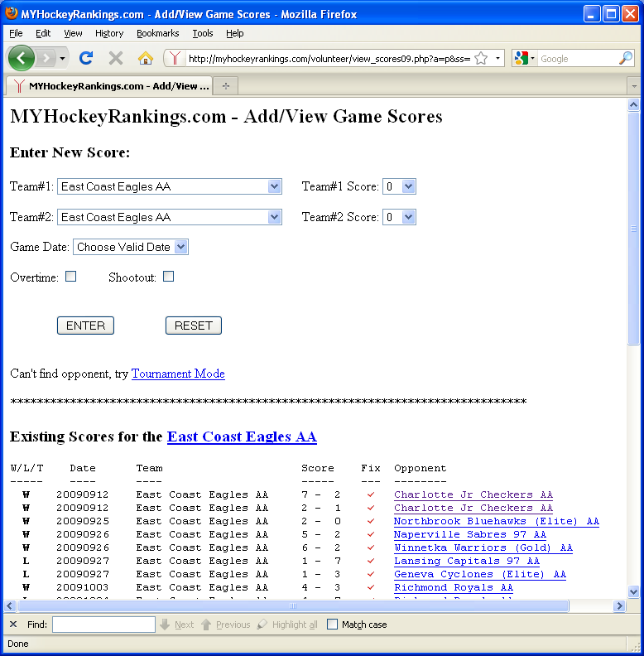Click fix checkmark in the Geneva Cyclones row
The width and height of the screenshot is (644, 656).
(371, 574)
